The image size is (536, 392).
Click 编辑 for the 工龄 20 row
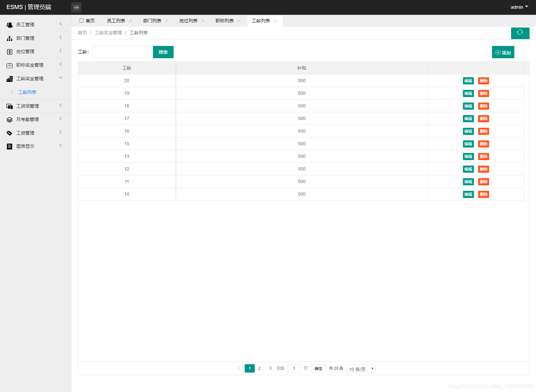468,81
